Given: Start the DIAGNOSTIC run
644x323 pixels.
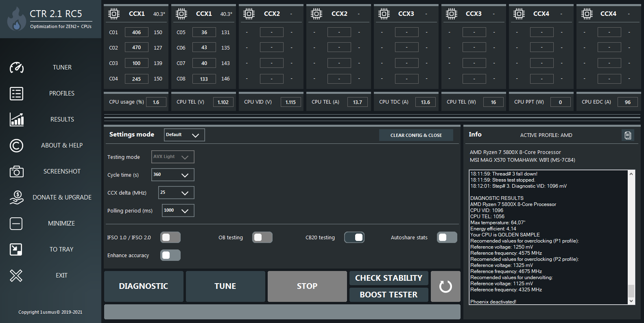Looking at the screenshot, I should (144, 286).
